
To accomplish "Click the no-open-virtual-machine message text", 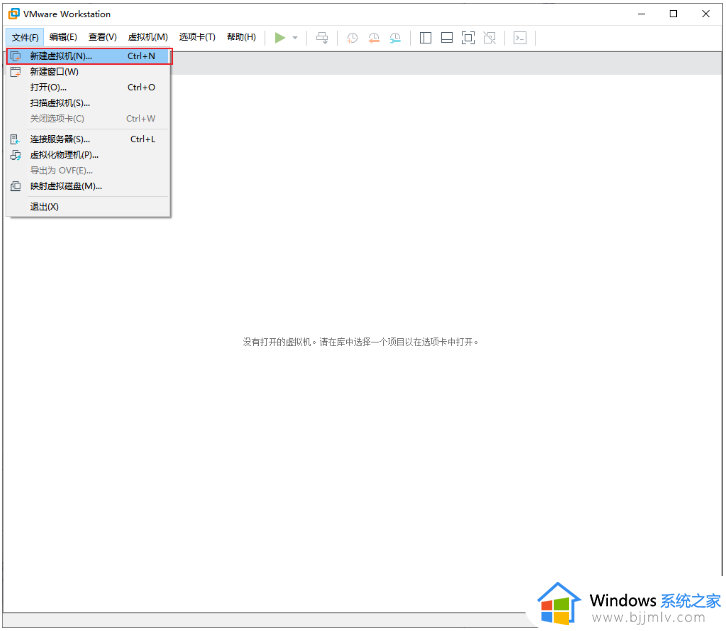I will pos(361,342).
